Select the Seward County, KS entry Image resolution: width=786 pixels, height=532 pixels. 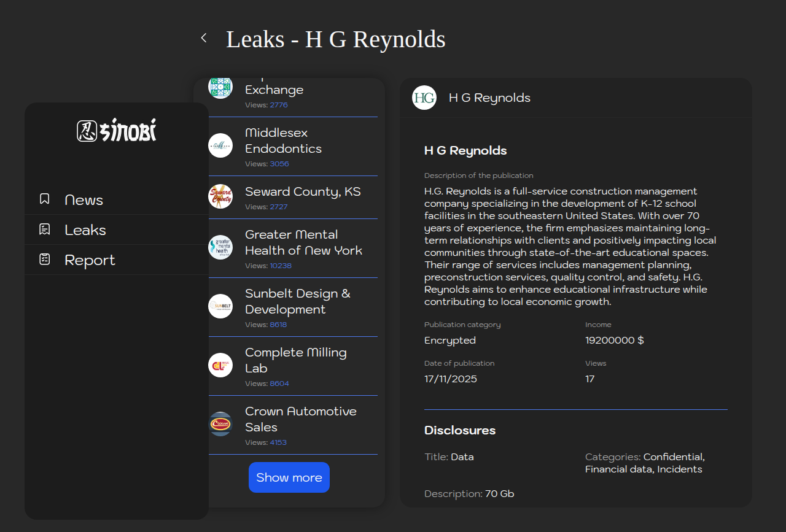click(x=303, y=192)
